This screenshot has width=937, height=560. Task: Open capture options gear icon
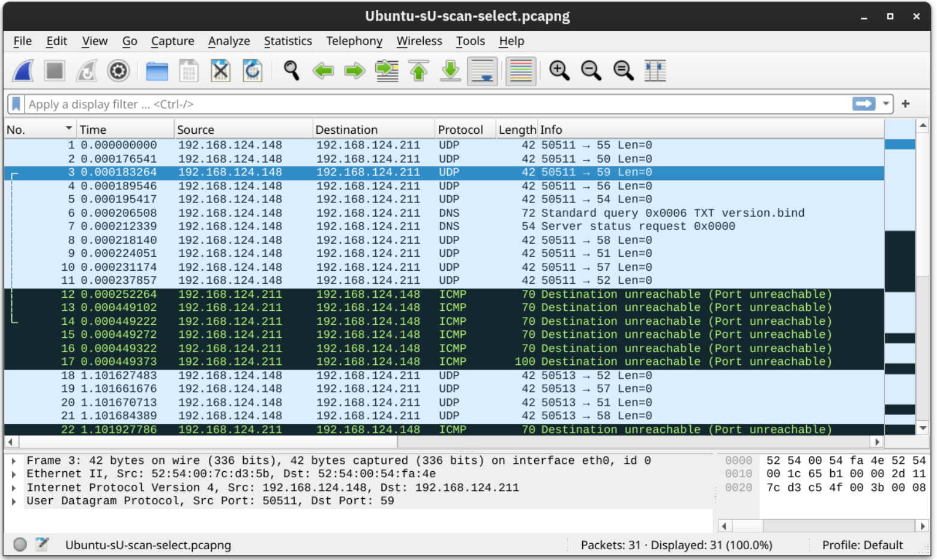(x=118, y=71)
